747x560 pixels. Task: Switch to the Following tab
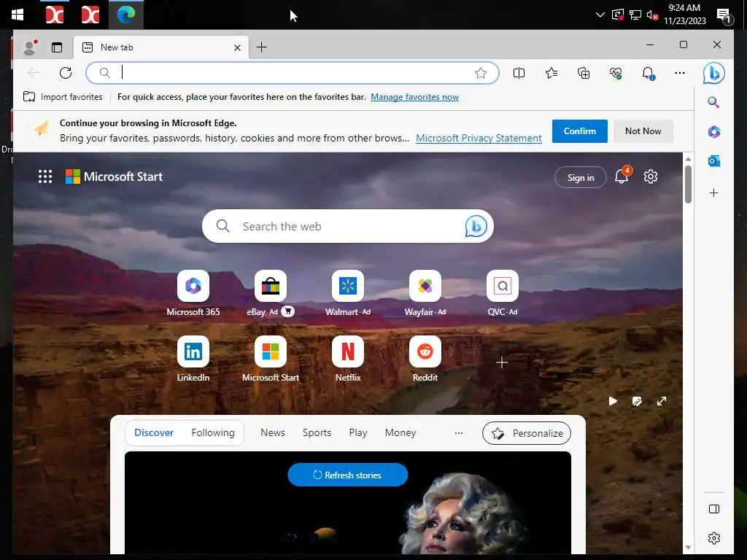(x=213, y=432)
